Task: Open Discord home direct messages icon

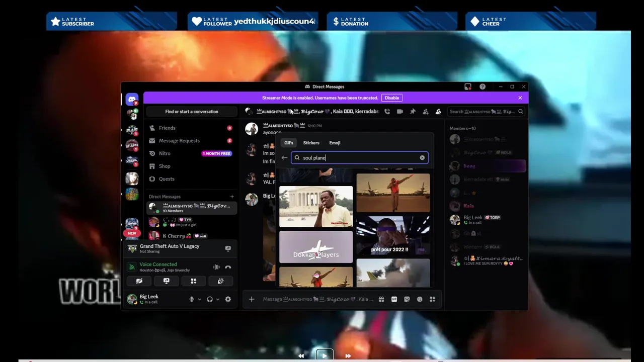Action: tap(132, 99)
